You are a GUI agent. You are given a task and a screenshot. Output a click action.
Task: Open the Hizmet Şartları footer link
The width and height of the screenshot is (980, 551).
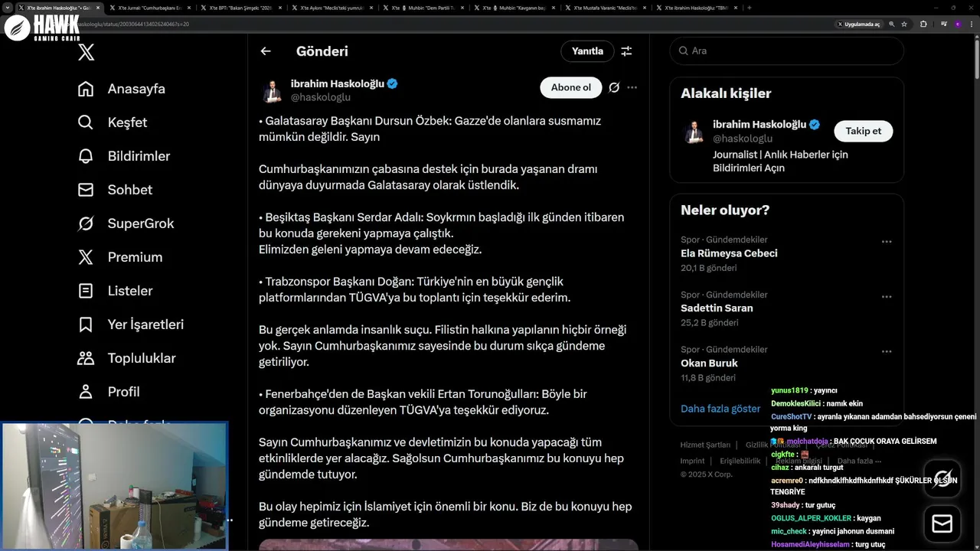click(705, 445)
